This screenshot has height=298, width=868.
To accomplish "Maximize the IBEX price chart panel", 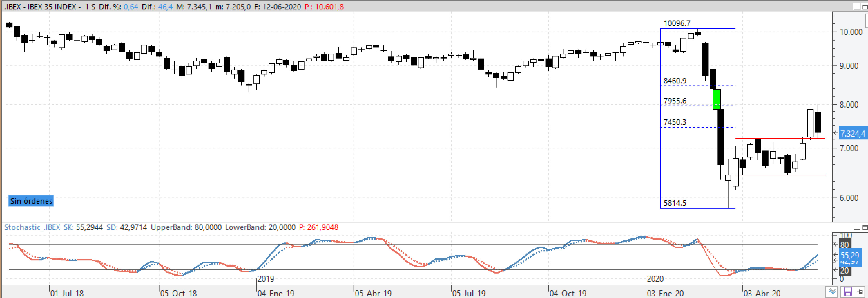I will click(x=865, y=7).
